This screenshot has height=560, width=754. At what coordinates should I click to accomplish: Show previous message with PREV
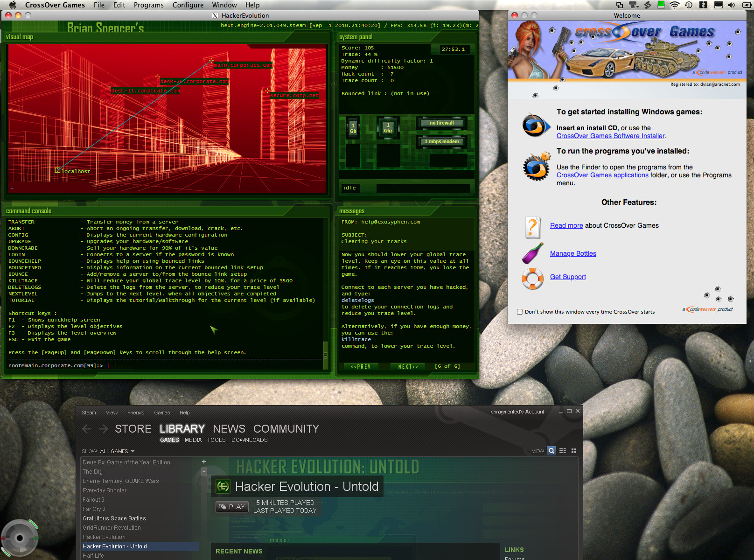361,366
